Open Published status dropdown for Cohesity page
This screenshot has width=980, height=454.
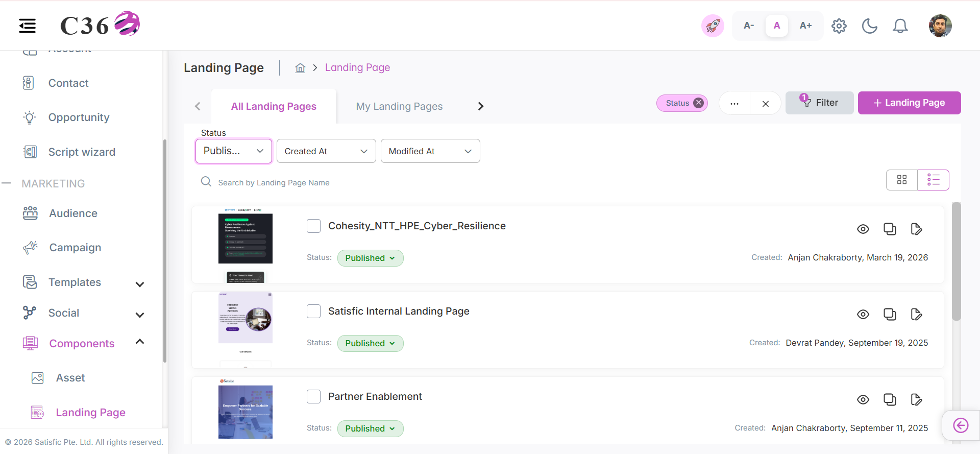(370, 258)
